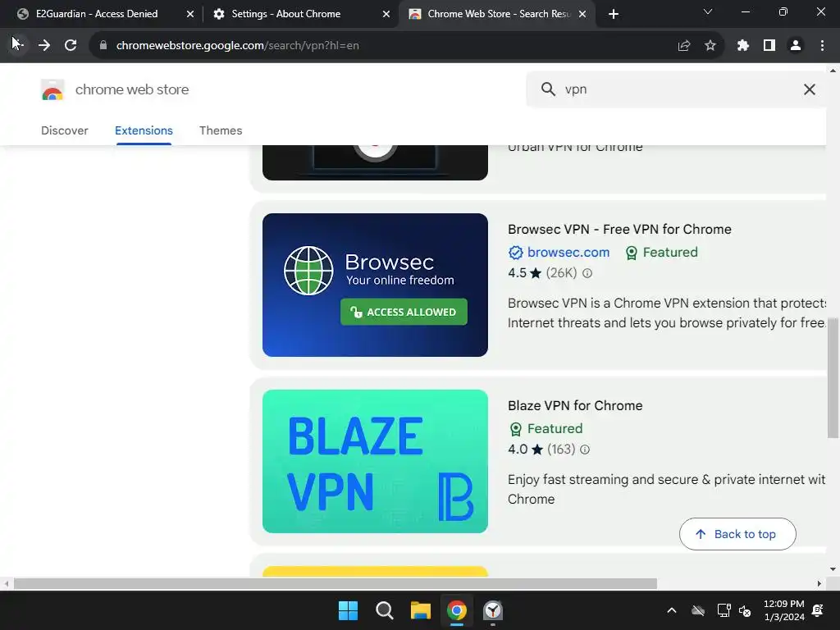The image size is (840, 630).
Task: Click the muted volume tray icon
Action: pyautogui.click(x=745, y=610)
